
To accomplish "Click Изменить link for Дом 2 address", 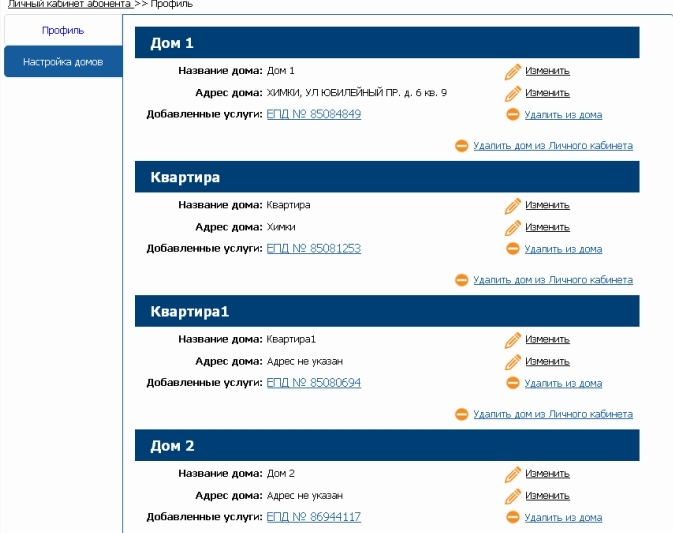I will pos(547,496).
